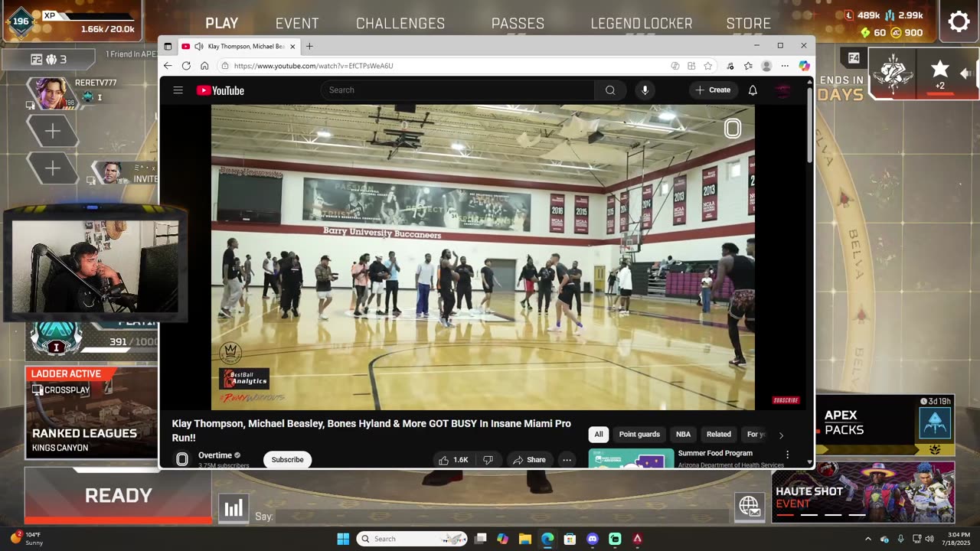
Task: Click the YouTube search magnifier button
Action: 610,90
